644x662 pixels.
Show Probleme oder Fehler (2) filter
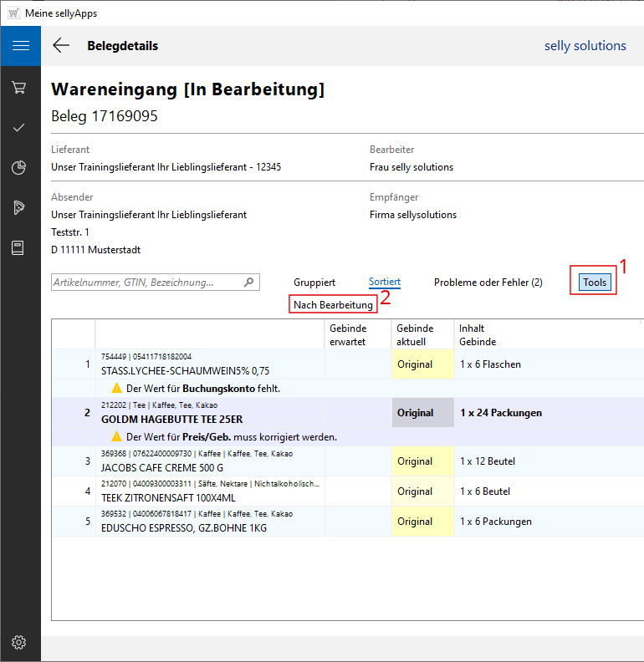pos(488,283)
